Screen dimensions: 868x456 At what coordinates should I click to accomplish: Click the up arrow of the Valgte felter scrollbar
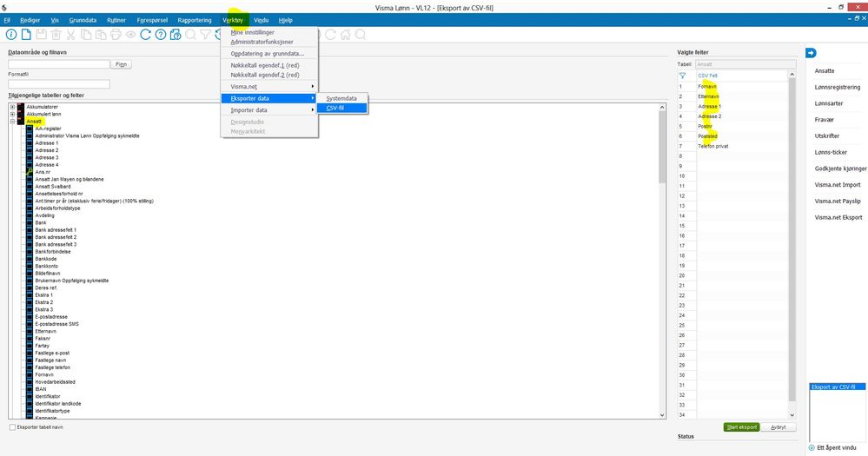[x=792, y=74]
